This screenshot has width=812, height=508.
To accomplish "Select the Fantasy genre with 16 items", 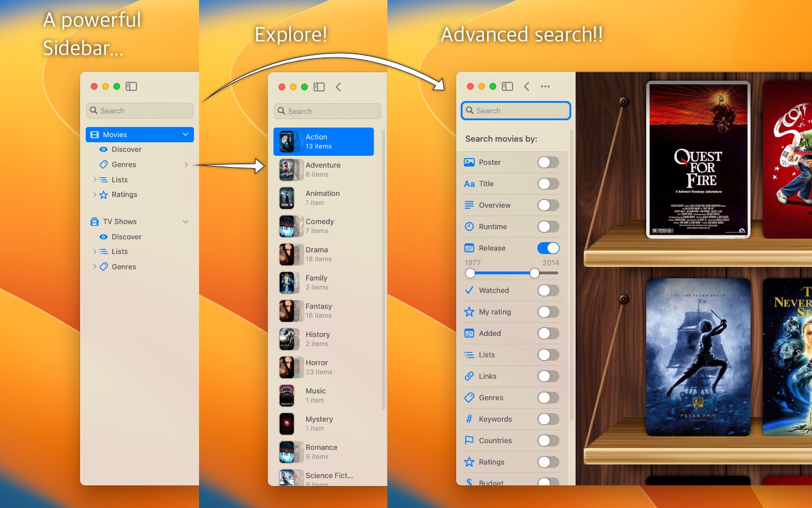I will click(x=324, y=311).
